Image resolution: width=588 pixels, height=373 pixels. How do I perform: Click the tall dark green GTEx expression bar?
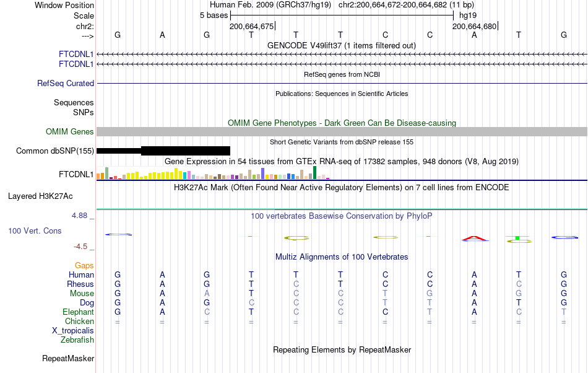(x=314, y=173)
